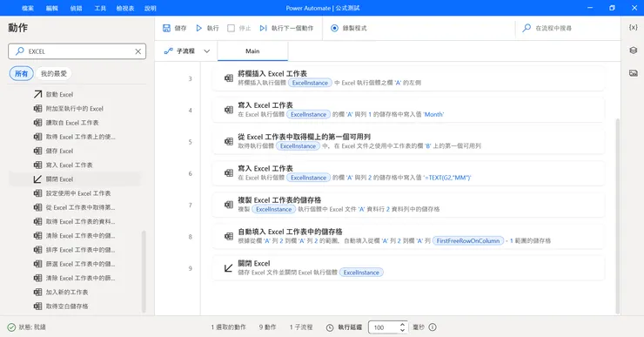Image resolution: width=644 pixels, height=337 pixels.
Task: Decrease run delay with down arrow
Action: point(402,330)
